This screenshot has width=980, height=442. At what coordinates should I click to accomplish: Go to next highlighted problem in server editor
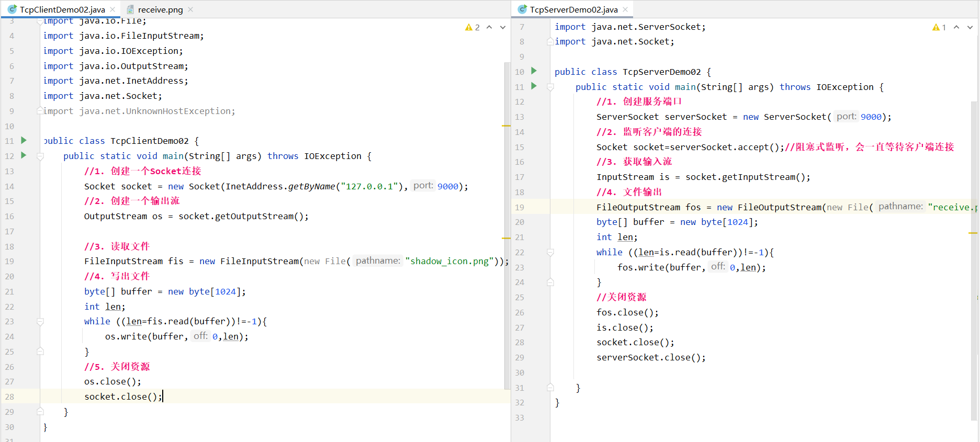pyautogui.click(x=970, y=27)
